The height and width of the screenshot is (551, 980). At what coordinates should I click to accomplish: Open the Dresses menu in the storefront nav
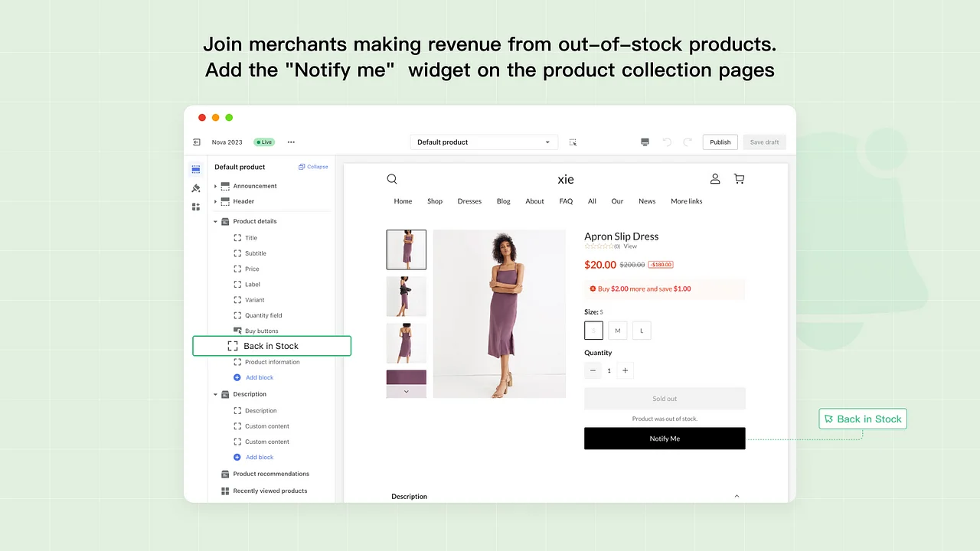tap(469, 201)
